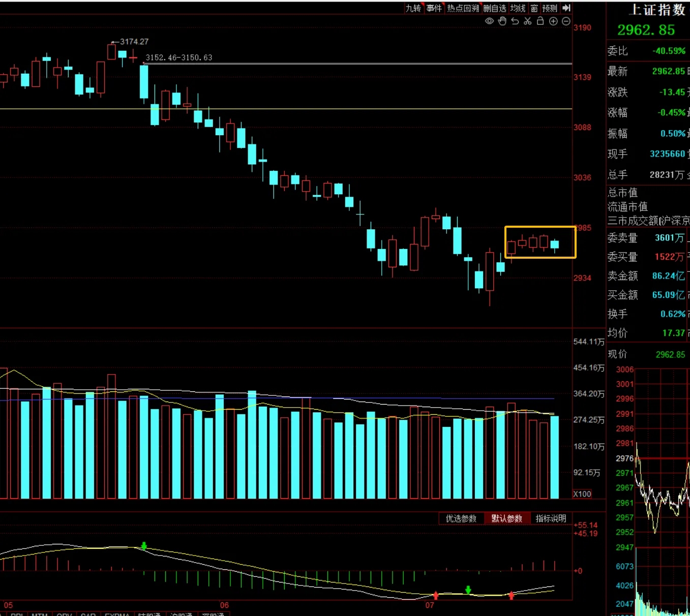Screen dimensions: 690x616
Task: Open the 预测 forecast feature
Action: tap(550, 8)
